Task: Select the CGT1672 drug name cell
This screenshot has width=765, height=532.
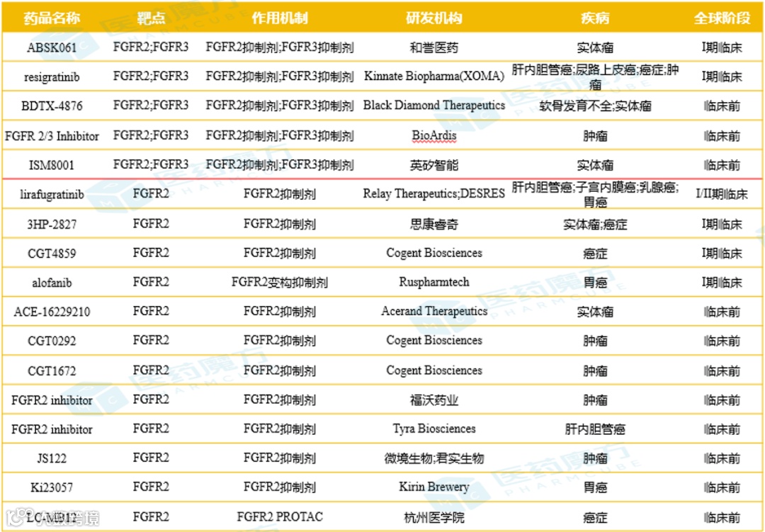Action: [52, 370]
